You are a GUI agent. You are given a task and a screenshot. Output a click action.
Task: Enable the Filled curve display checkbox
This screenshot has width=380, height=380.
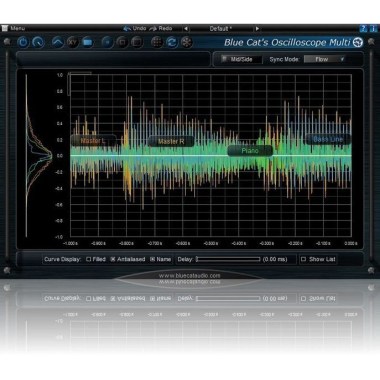tap(89, 259)
